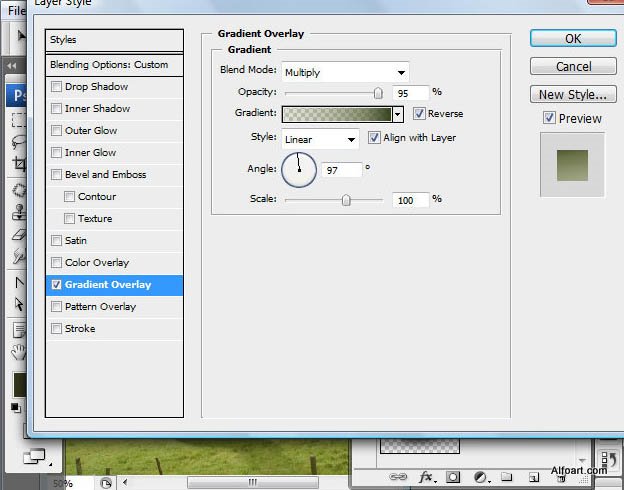This screenshot has width=624, height=490.
Task: Select the Hand tool in the toolbar
Action: [x=18, y=351]
